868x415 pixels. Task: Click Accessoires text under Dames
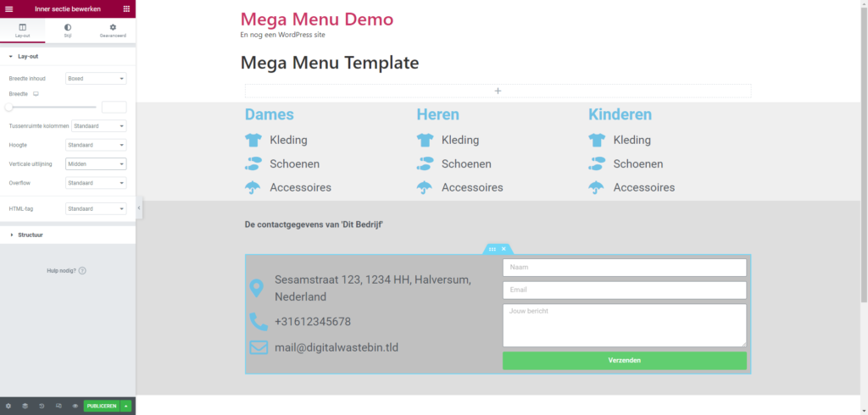[x=301, y=187]
